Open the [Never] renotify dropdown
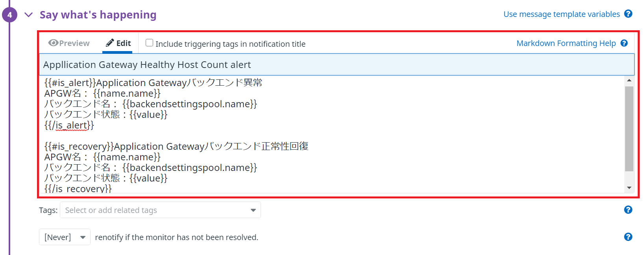Viewport: 644px width, 255px height. point(65,237)
